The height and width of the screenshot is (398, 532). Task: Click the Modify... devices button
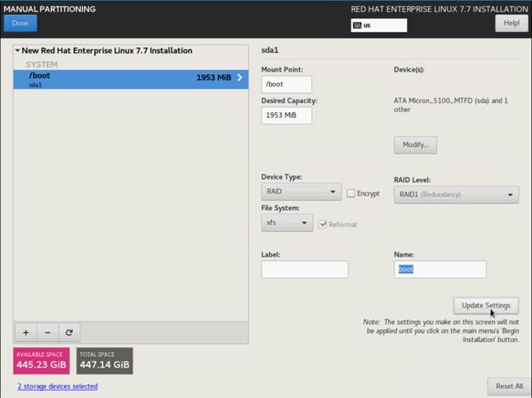416,145
